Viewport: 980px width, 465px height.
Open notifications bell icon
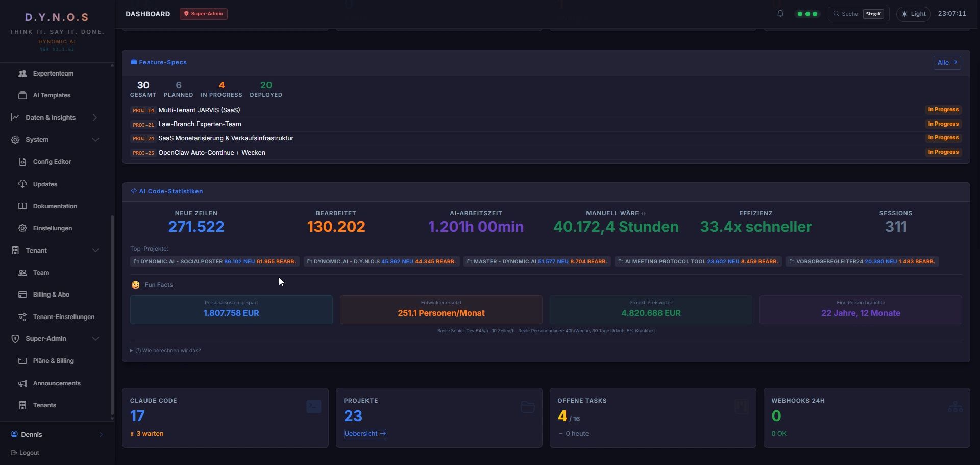point(780,14)
